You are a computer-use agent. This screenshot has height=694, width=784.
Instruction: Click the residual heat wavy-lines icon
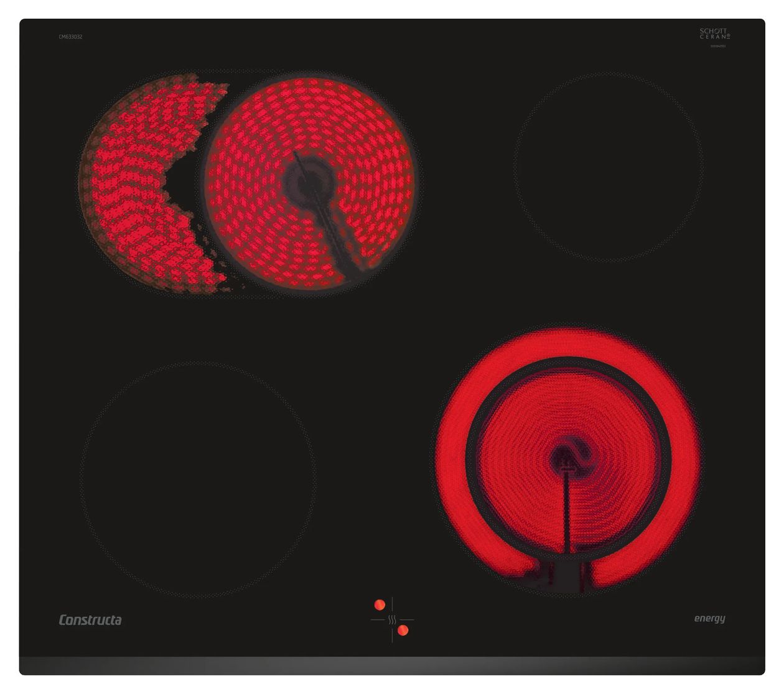point(392,620)
